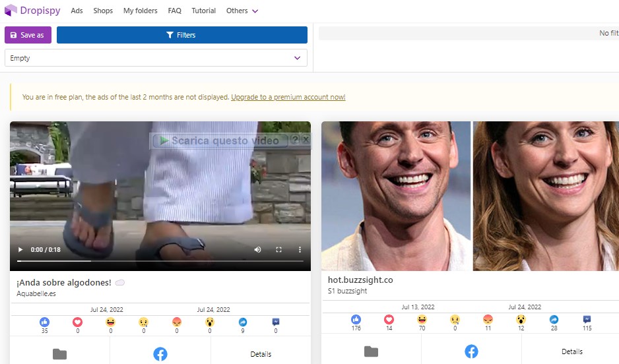Screen dimensions: 619x364
Task: Click Upgrade to a premium account link
Action: [288, 97]
